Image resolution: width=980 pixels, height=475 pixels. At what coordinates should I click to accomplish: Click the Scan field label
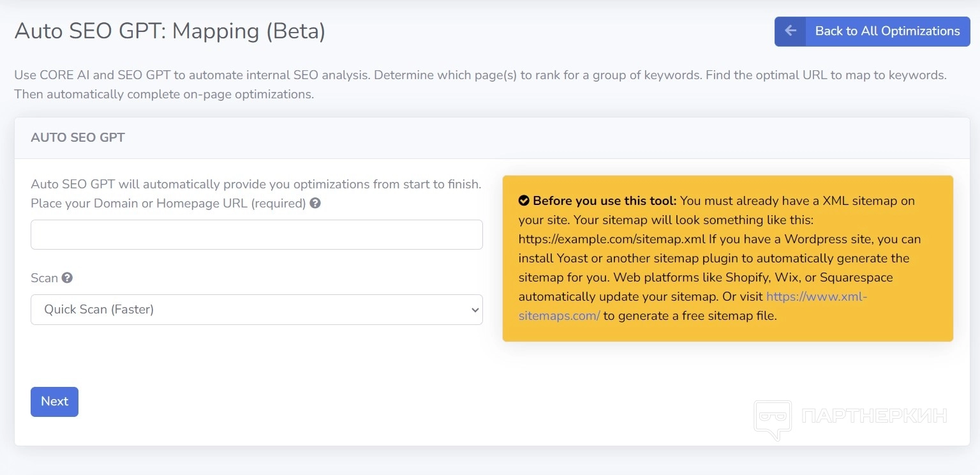point(44,278)
